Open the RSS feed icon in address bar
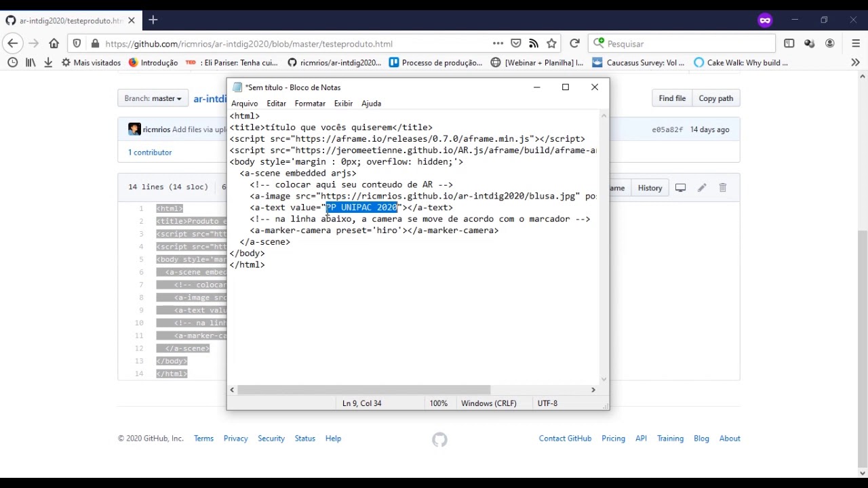Screen dimensions: 868x488 click(x=534, y=43)
